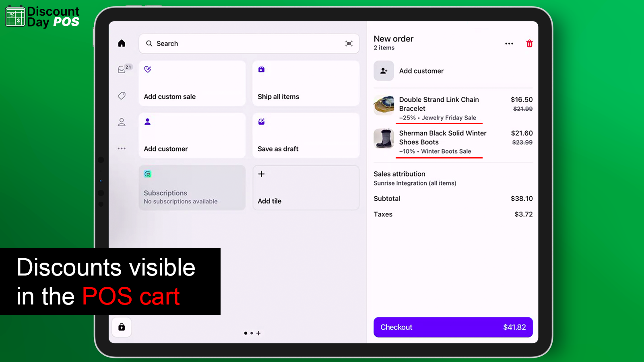Open the Products tag icon in sidebar
Screen dimensions: 644x362
(122, 96)
